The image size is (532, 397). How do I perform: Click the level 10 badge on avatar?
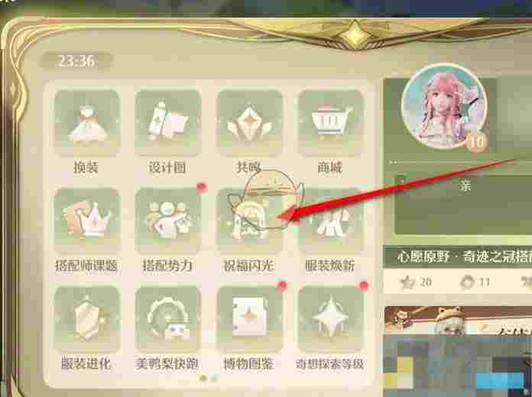[477, 142]
